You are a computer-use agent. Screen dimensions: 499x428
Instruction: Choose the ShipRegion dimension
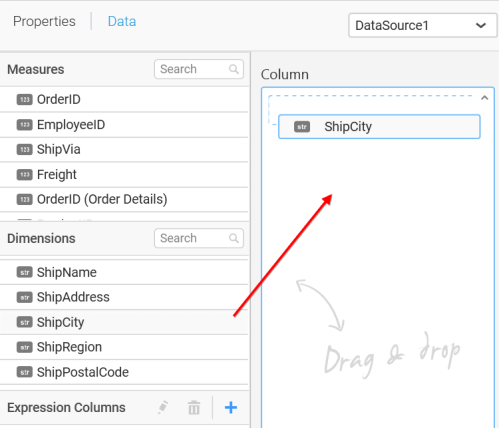124,347
